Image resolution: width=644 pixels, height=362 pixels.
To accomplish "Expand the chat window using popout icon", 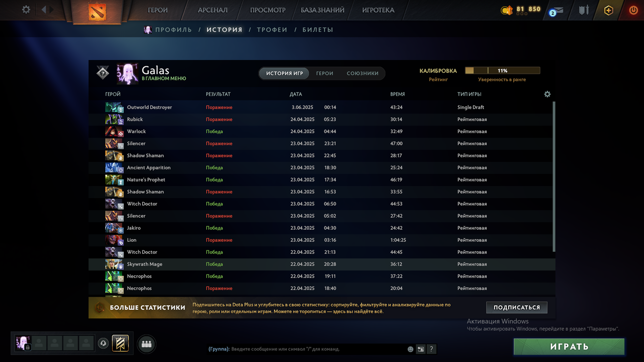I will (421, 349).
